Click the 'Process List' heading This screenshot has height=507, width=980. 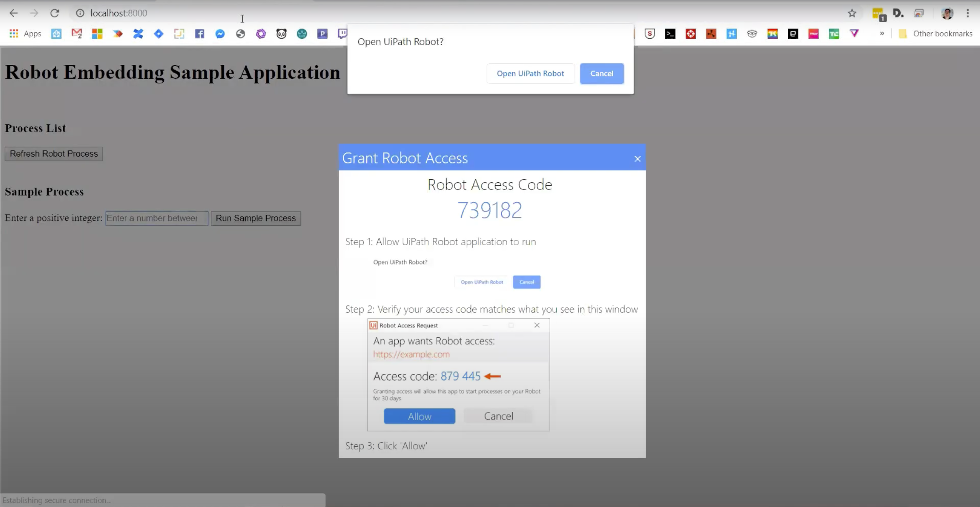[35, 128]
